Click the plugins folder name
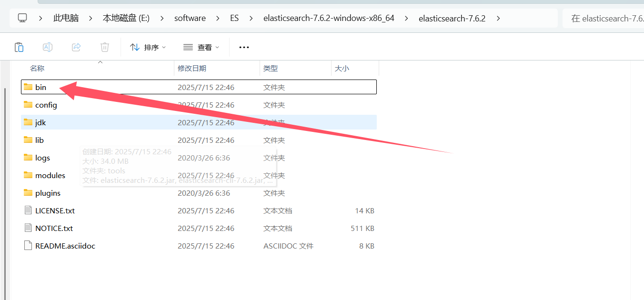 pos(48,193)
